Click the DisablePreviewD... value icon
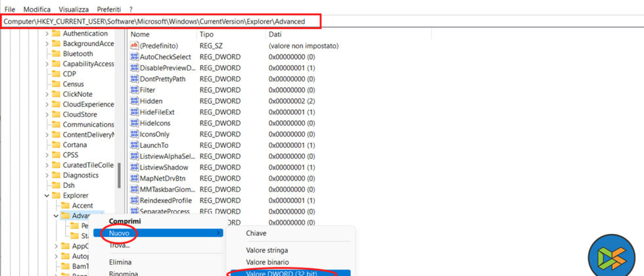The height and width of the screenshot is (276, 644). point(134,68)
